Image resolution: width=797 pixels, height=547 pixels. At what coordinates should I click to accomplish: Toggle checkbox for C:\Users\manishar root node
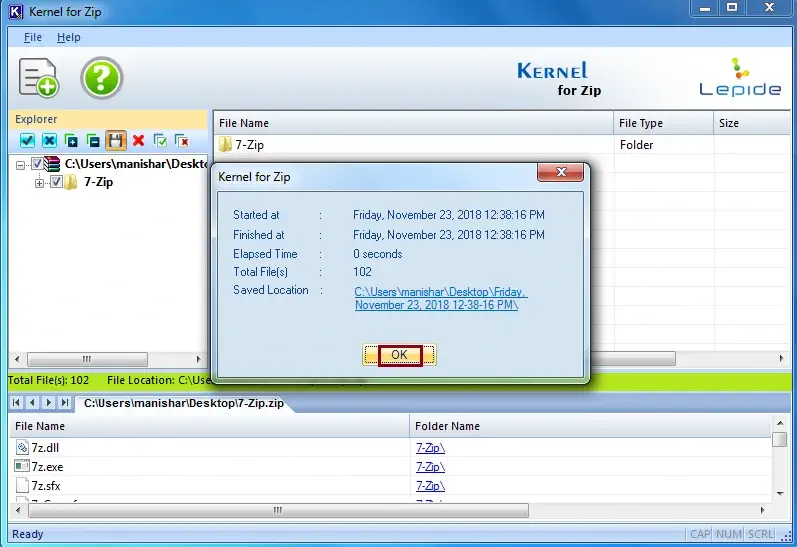tap(37, 164)
